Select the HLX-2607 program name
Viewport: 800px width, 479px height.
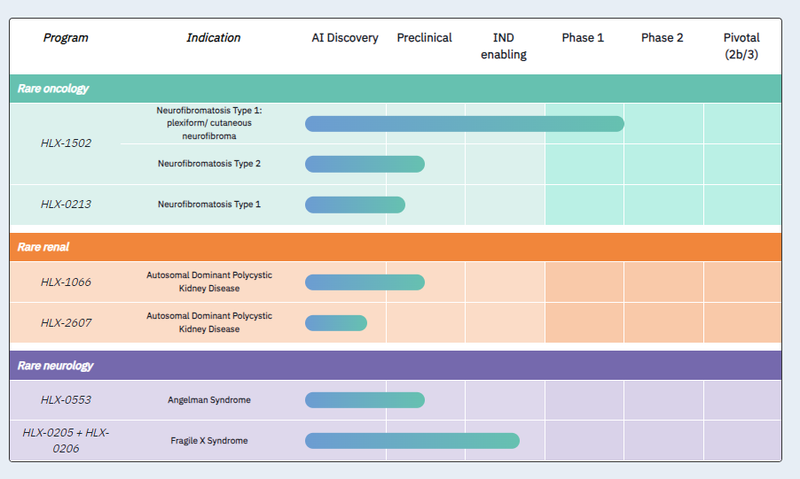[x=66, y=322]
